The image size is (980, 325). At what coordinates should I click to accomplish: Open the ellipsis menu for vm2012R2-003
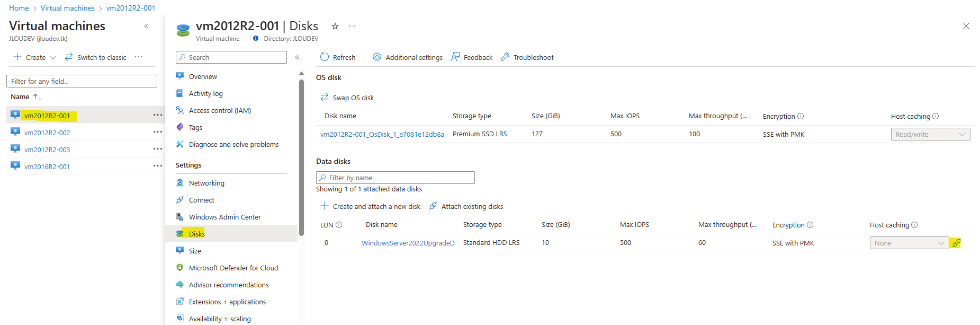[158, 149]
